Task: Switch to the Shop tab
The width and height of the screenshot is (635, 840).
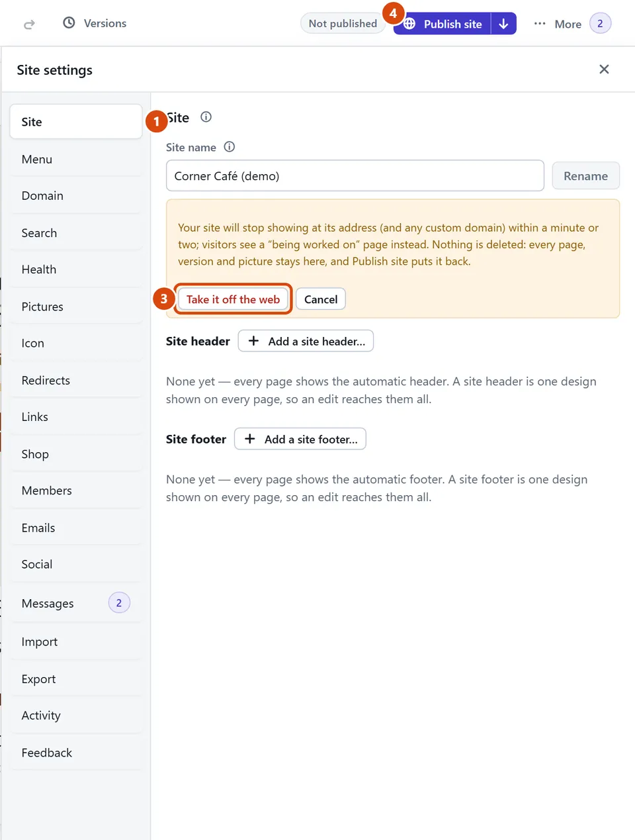Action: [x=76, y=454]
